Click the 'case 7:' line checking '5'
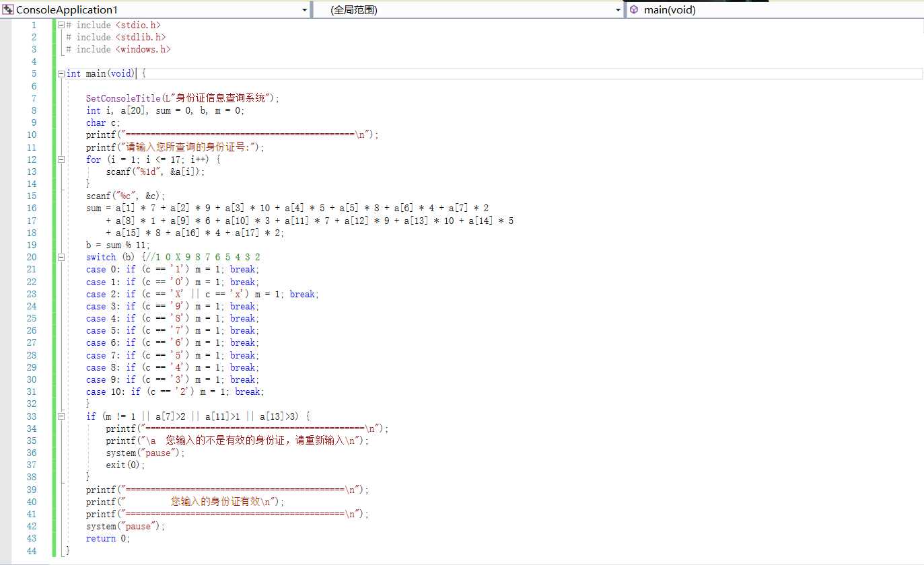924x565 pixels. [x=172, y=355]
